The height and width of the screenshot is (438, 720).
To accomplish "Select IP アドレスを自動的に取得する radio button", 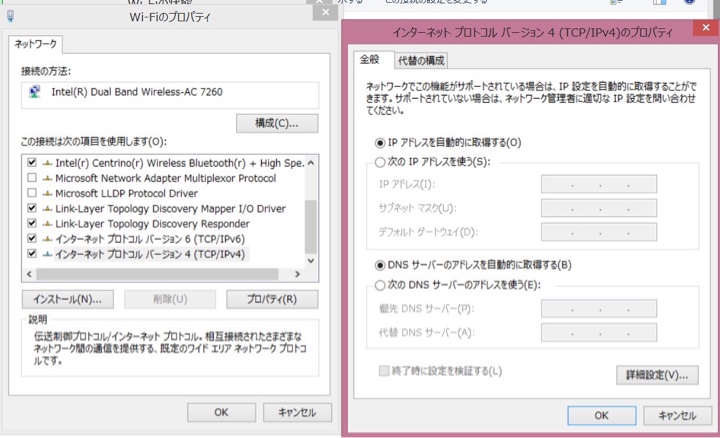I will click(x=380, y=143).
